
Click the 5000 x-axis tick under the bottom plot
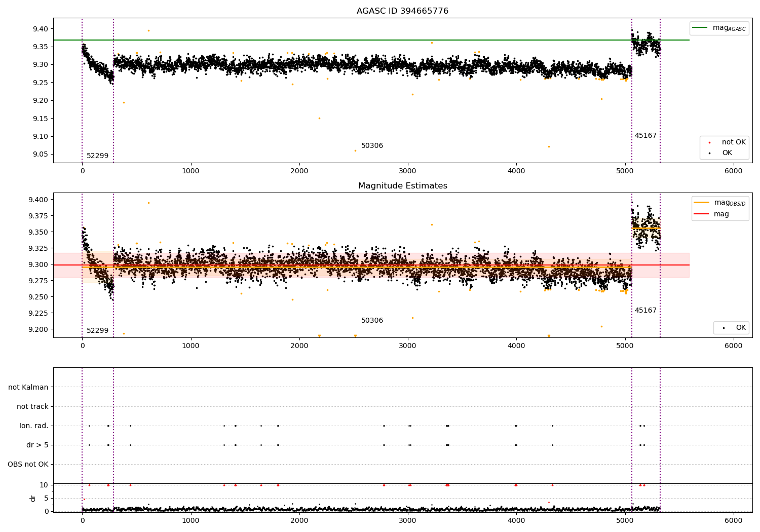tap(625, 521)
